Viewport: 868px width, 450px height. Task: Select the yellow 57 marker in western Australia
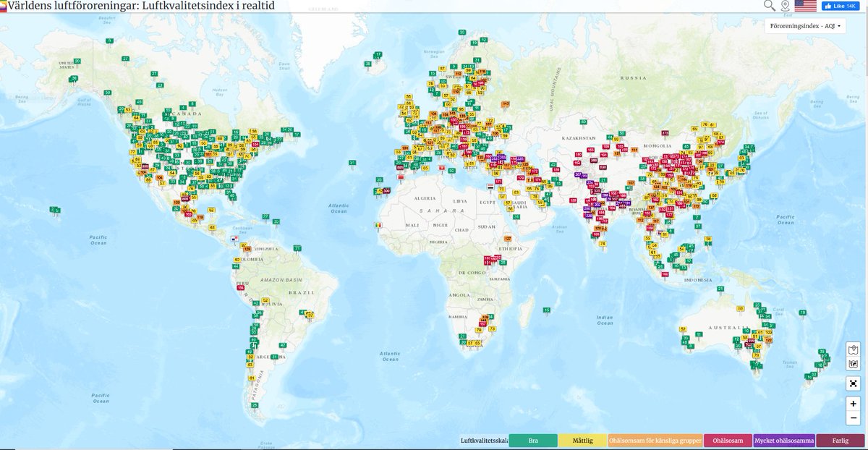coord(684,330)
